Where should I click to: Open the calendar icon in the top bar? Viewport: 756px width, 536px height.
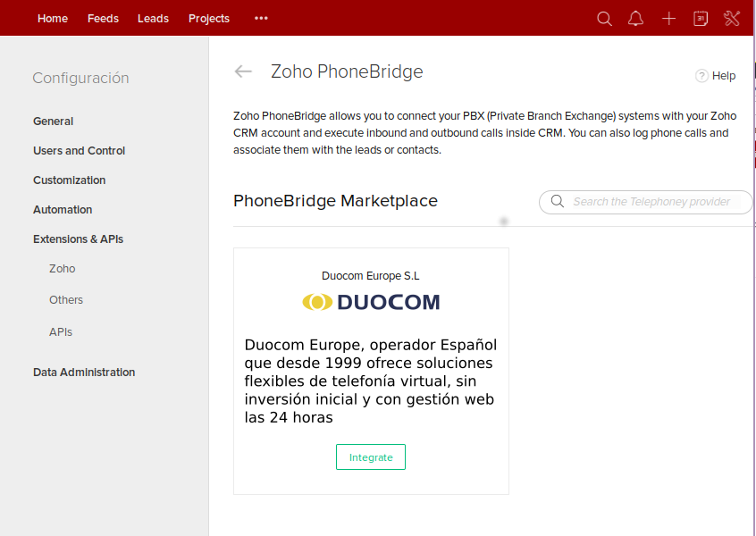point(701,18)
